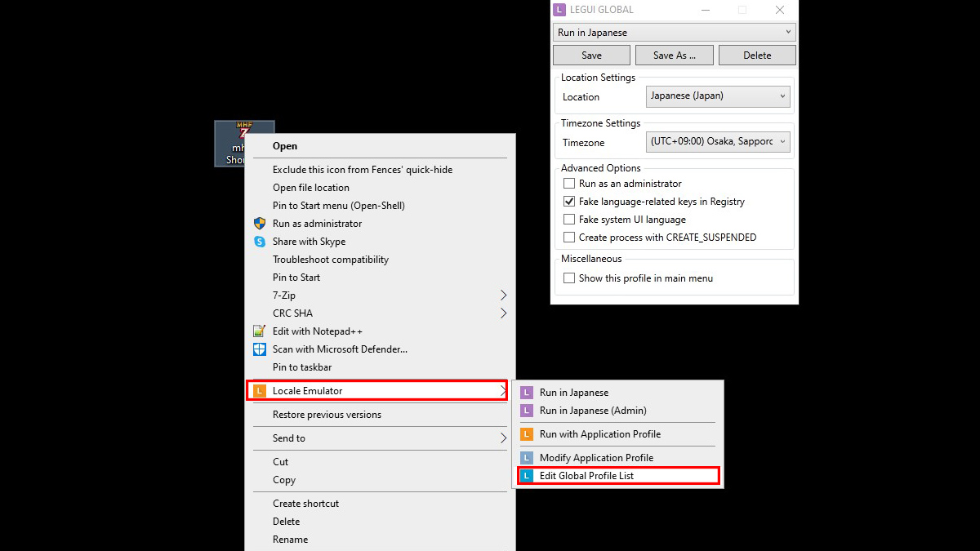Click the Delete profile button
980x551 pixels.
(x=756, y=55)
